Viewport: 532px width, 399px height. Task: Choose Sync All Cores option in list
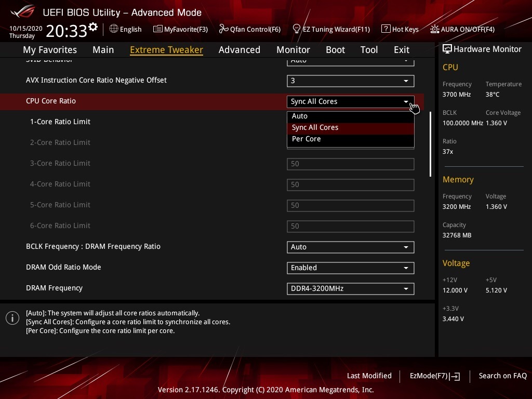(x=351, y=128)
